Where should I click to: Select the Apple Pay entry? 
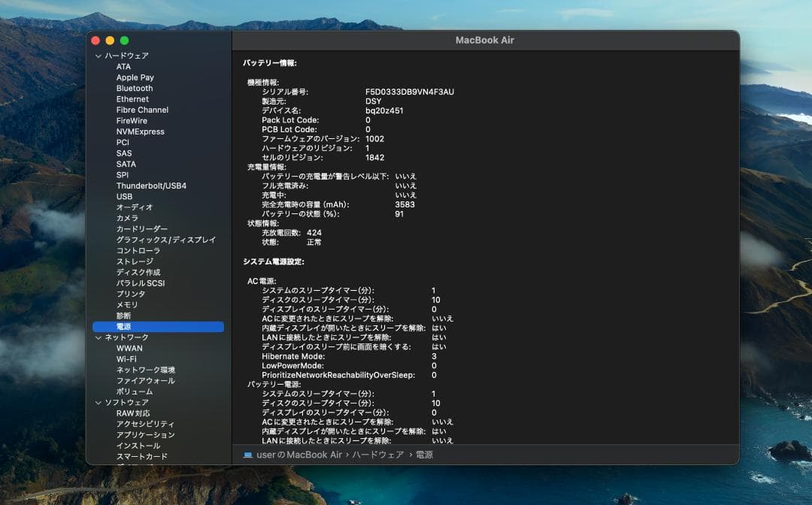[x=135, y=77]
